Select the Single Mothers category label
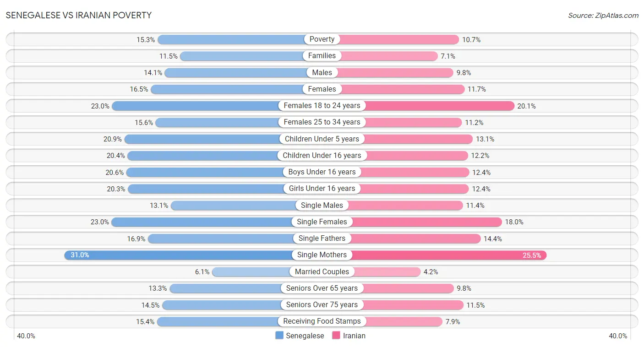This screenshot has height=347, width=644. [322, 255]
